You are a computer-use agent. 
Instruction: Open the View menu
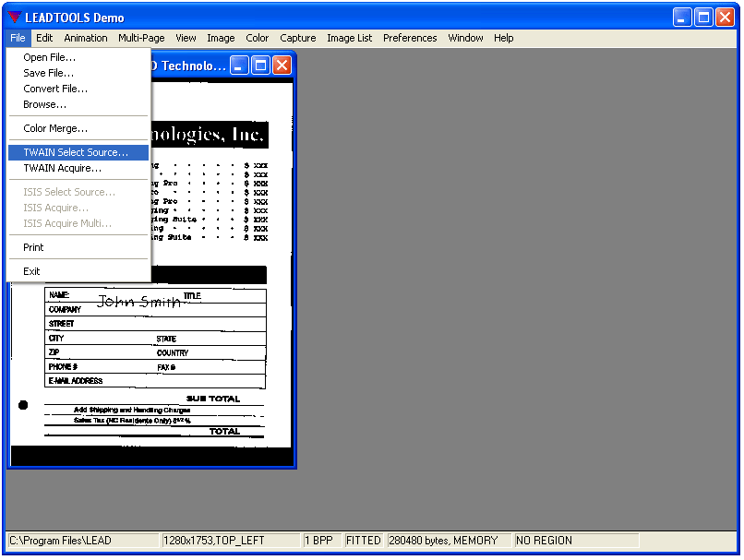click(x=186, y=38)
